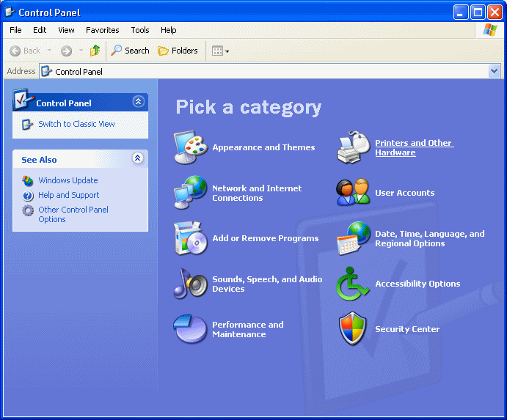
Task: Open the Appearance and Themes palette icon
Action: click(x=191, y=147)
